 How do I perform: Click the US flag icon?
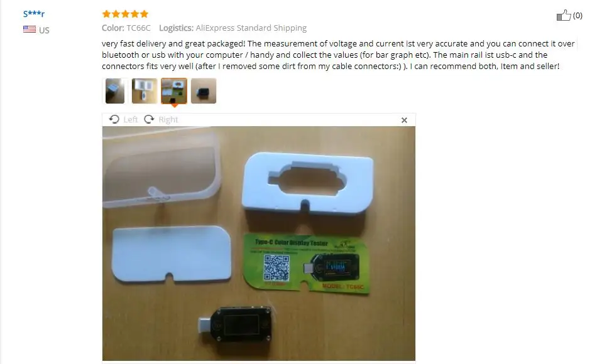click(30, 29)
